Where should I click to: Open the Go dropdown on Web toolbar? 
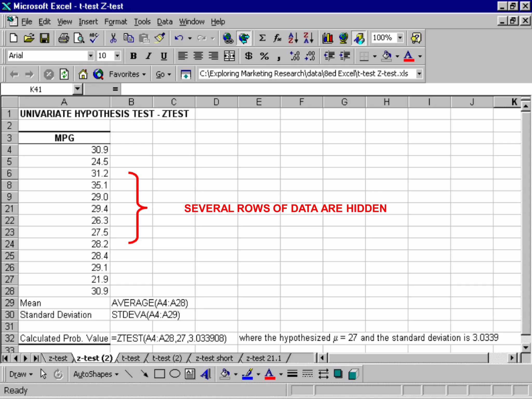[163, 74]
